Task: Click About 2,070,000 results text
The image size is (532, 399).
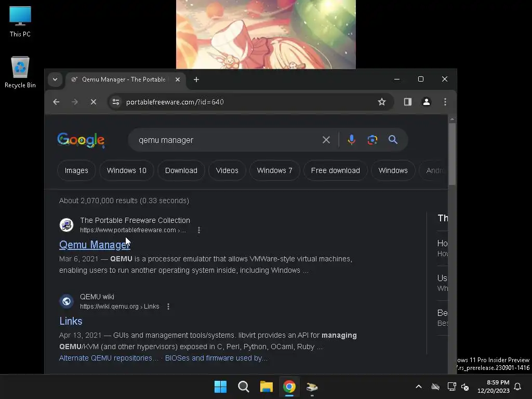Action: click(124, 201)
